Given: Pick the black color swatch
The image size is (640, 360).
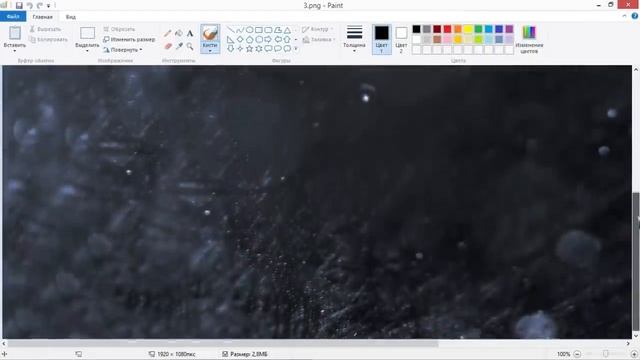Looking at the screenshot, I should click(416, 29).
